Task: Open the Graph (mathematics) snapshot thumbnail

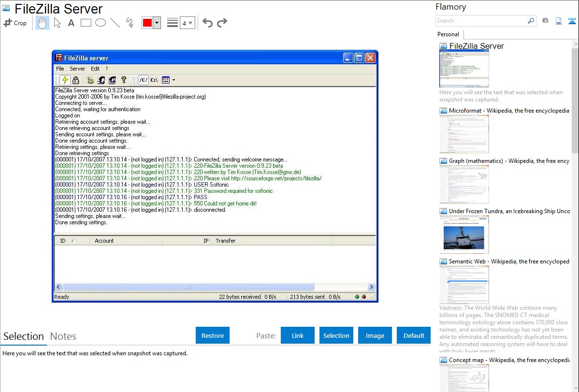Action: (464, 184)
